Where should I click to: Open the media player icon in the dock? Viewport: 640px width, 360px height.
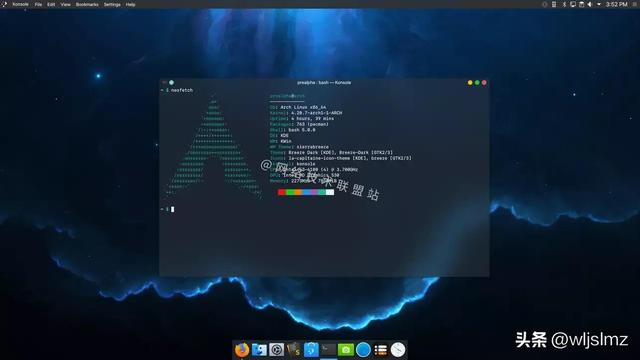point(276,350)
